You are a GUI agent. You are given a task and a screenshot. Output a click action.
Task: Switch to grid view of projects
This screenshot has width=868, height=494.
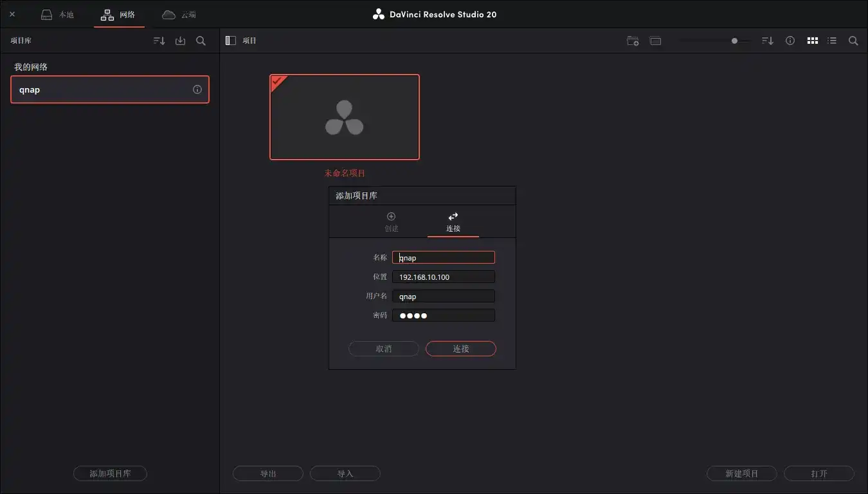812,40
